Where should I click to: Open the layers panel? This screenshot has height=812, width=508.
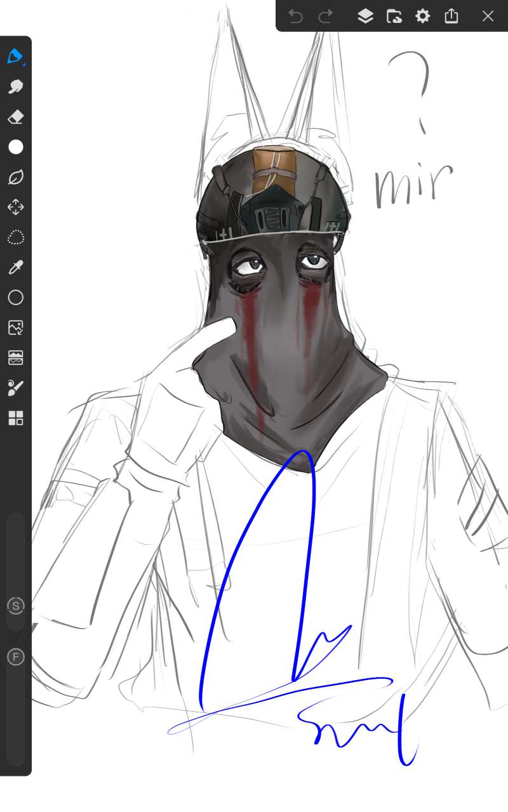pos(365,16)
